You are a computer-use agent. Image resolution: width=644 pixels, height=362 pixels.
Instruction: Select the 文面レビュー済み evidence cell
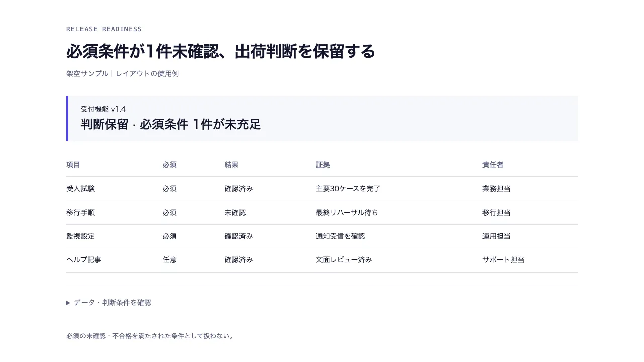pos(344,260)
